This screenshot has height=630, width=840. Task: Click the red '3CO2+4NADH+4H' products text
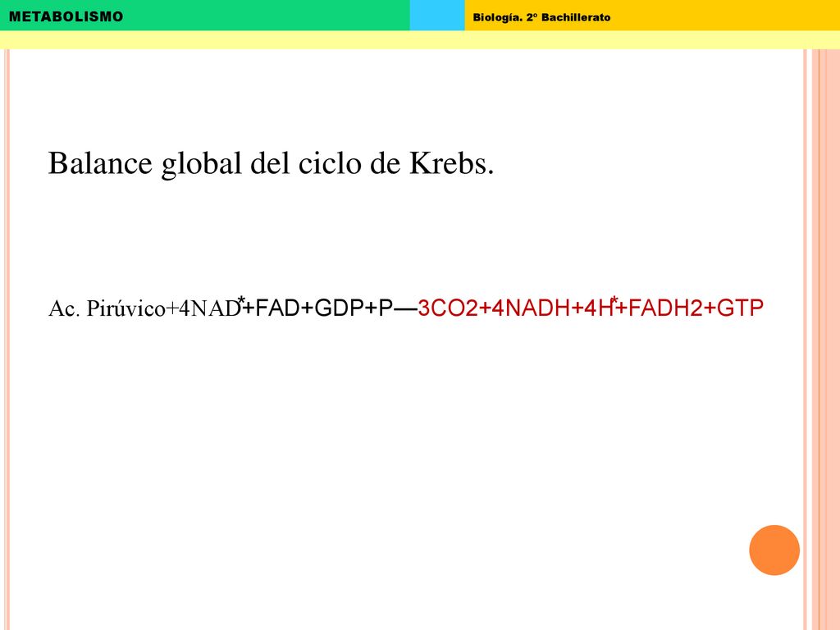point(515,308)
